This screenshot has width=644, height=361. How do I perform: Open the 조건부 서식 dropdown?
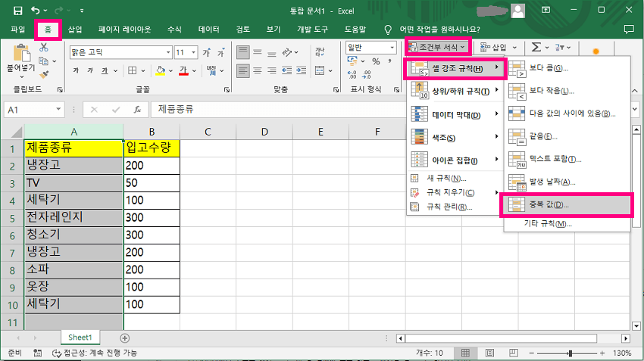point(438,48)
